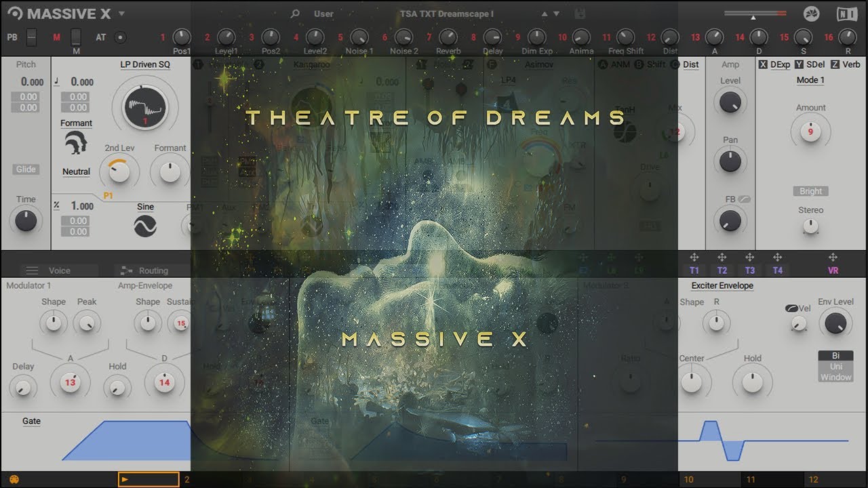
Task: Select the VR voice randomization tab
Action: pyautogui.click(x=833, y=270)
